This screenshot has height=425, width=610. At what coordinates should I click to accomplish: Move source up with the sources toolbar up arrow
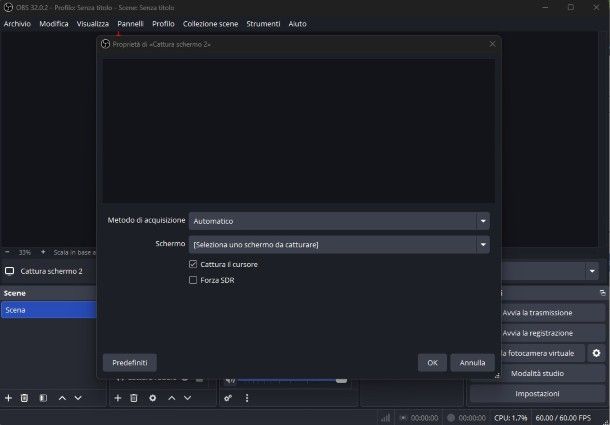(x=172, y=398)
